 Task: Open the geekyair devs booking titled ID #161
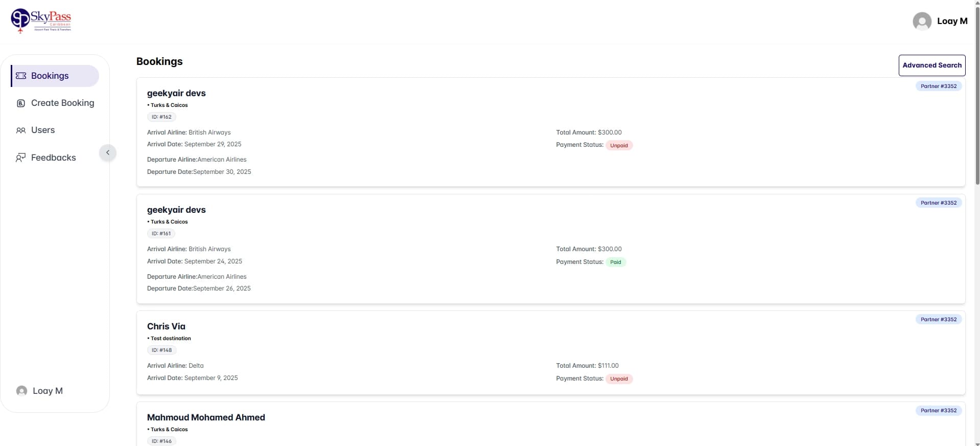(x=176, y=210)
